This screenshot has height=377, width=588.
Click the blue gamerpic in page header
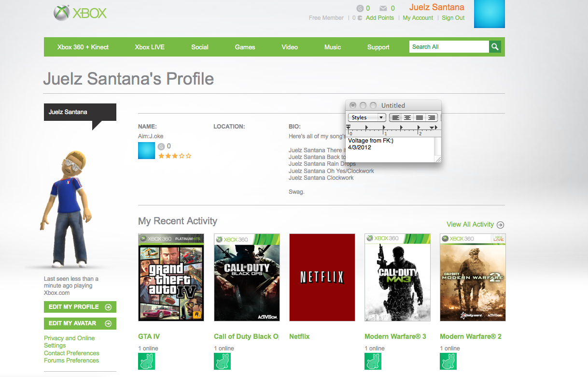click(x=490, y=14)
